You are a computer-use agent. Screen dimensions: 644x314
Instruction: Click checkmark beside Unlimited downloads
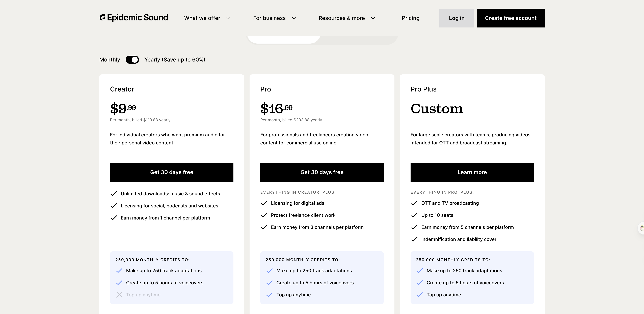point(114,194)
